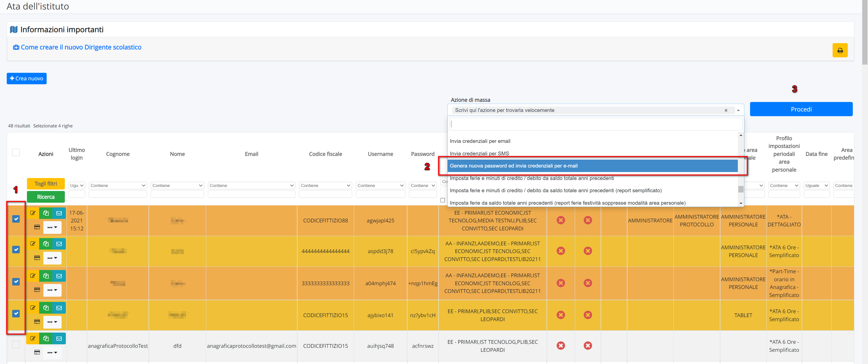The height and width of the screenshot is (364, 868).
Task: Click copy icon for agwjapl425 row
Action: [46, 213]
